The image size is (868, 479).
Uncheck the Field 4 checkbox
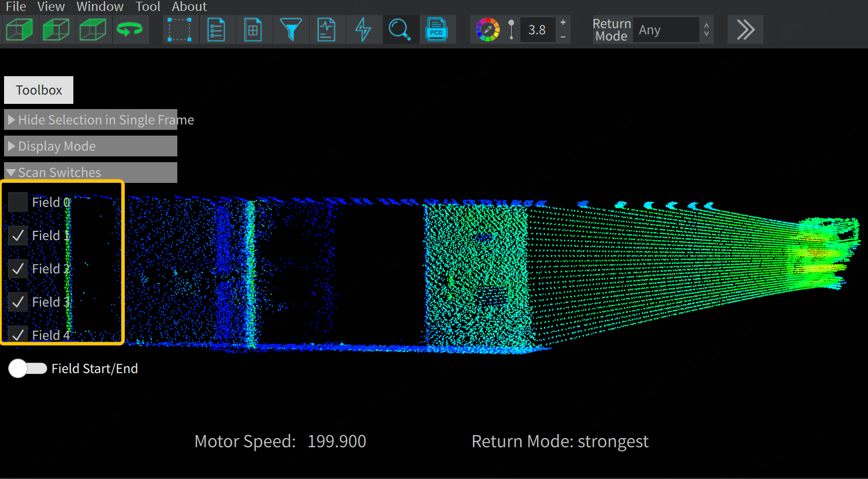[18, 335]
